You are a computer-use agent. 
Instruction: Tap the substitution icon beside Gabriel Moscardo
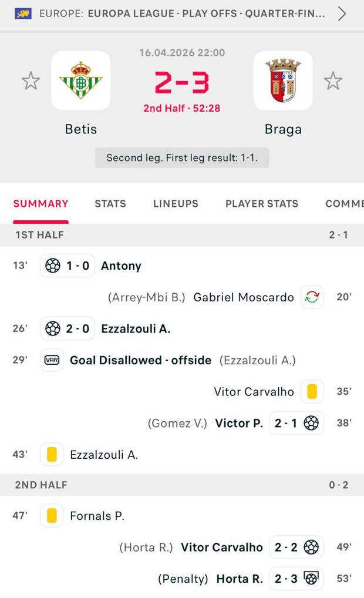(x=312, y=297)
